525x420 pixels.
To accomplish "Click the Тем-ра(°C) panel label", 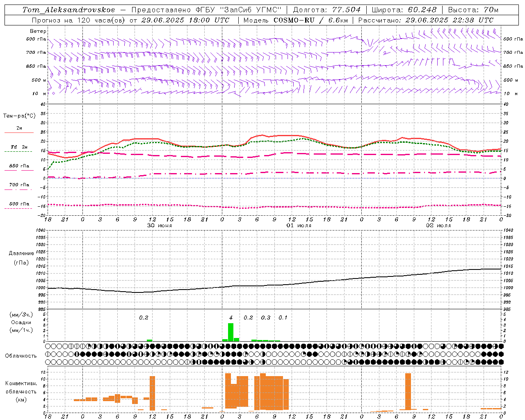I will 19,116.
